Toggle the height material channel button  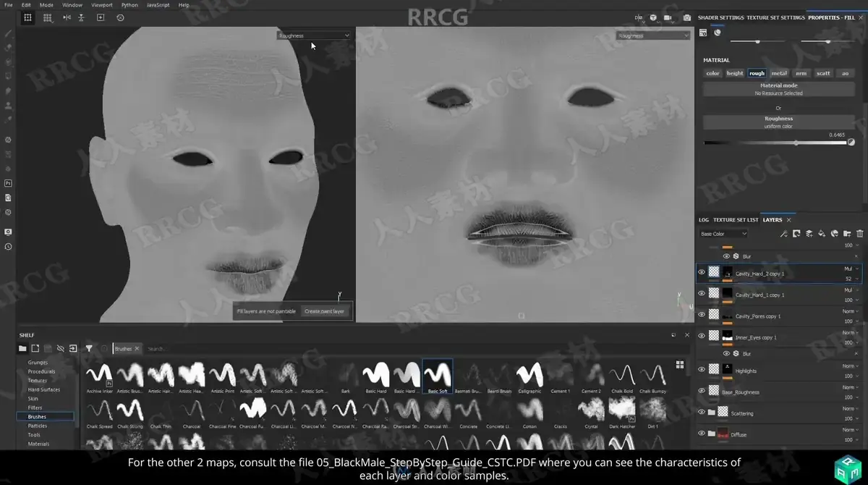(735, 73)
